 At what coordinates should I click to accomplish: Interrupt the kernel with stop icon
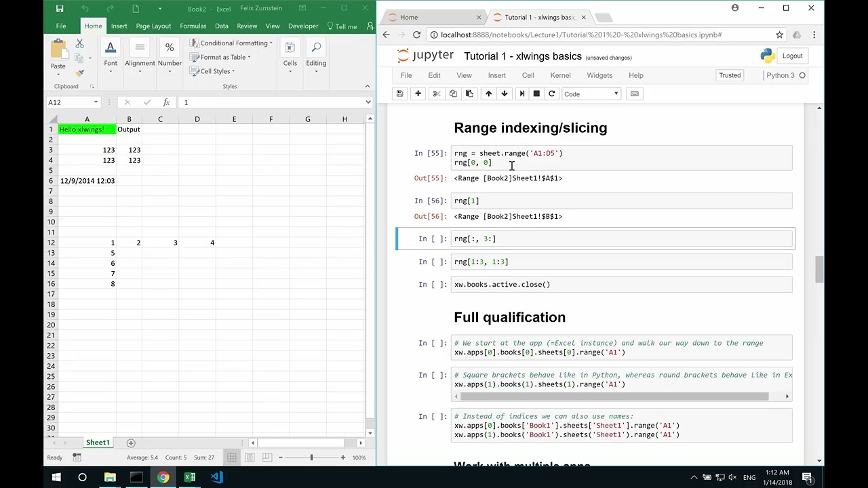536,94
